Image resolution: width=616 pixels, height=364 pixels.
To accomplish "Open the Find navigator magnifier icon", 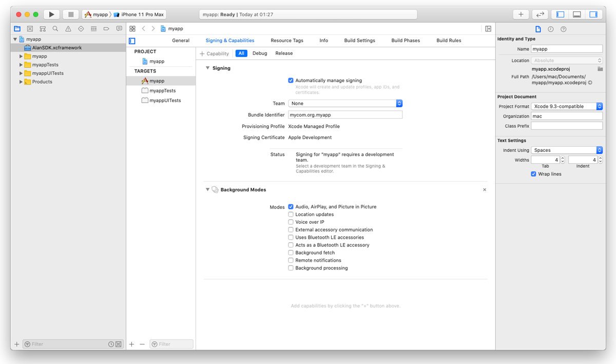I will tap(55, 29).
